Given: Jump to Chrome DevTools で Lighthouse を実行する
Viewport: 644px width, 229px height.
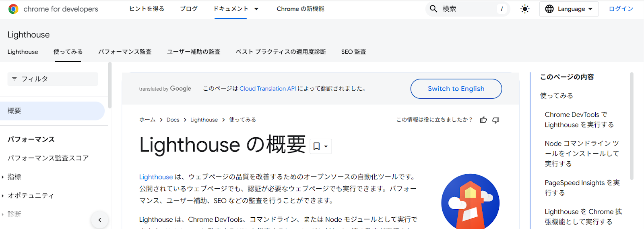Looking at the screenshot, I should (x=579, y=120).
